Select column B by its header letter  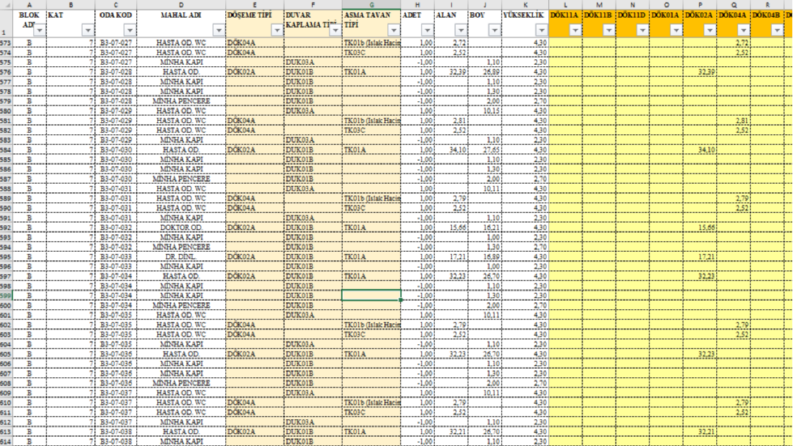coord(70,5)
